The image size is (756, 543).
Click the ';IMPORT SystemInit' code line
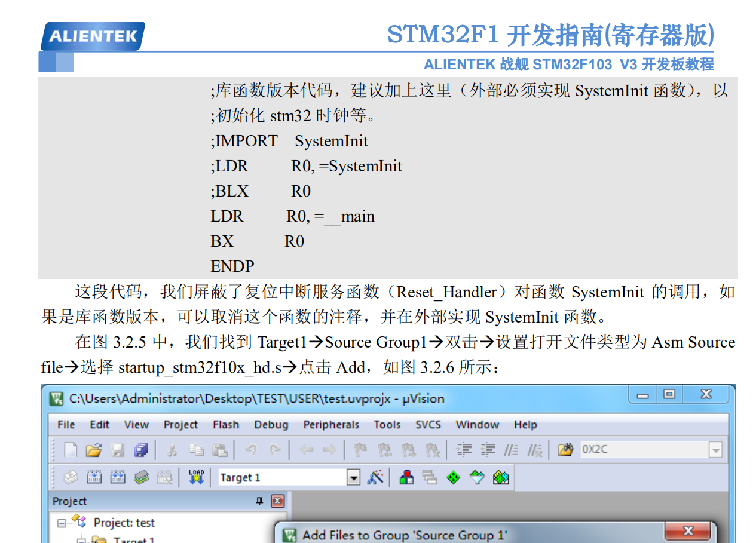(x=289, y=141)
